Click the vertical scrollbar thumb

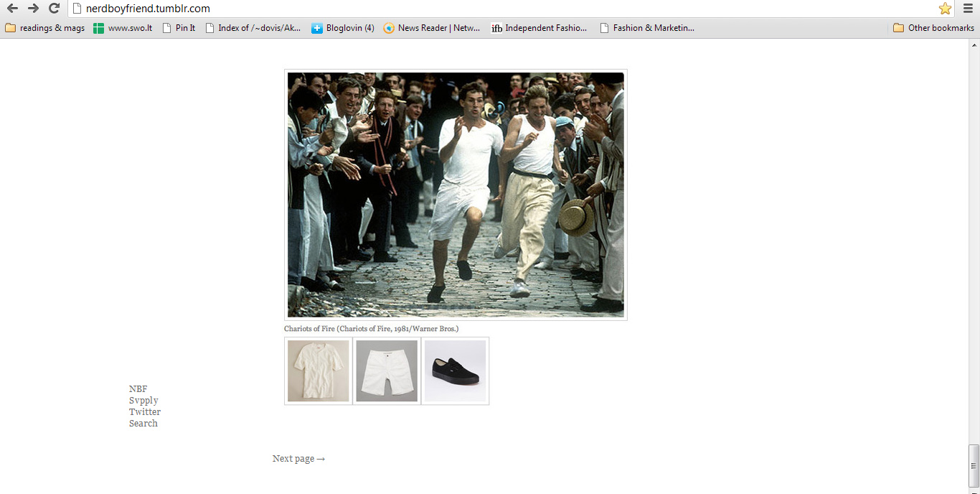pos(974,466)
